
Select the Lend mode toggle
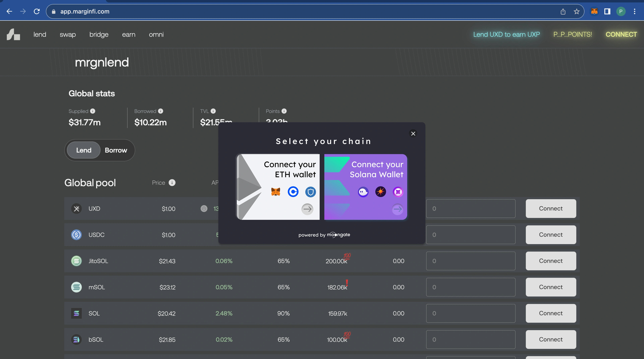click(84, 150)
